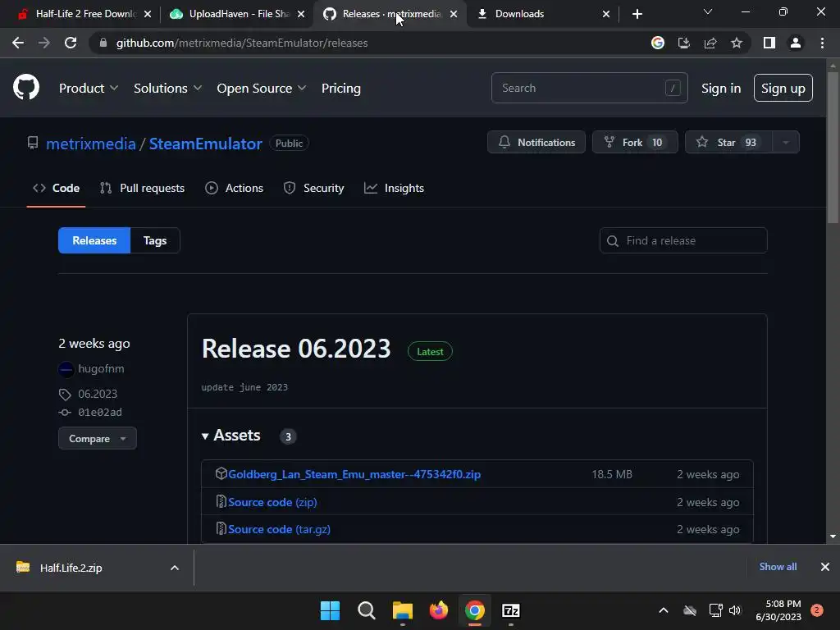Click Sign in

pyautogui.click(x=721, y=89)
